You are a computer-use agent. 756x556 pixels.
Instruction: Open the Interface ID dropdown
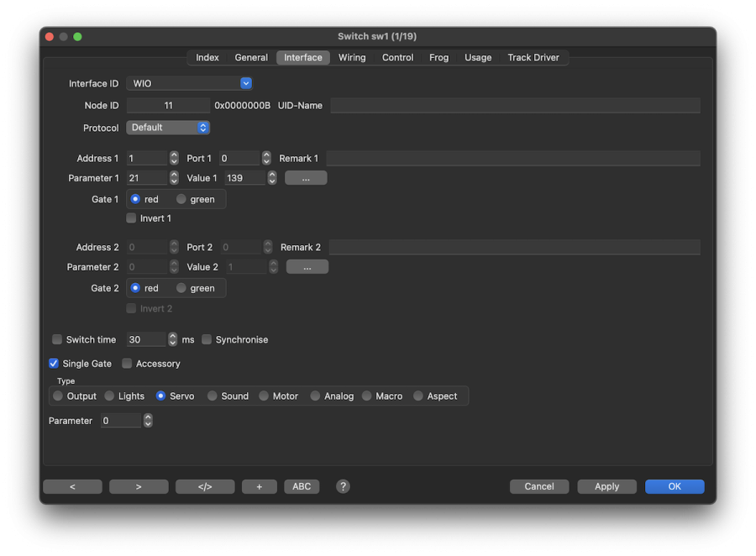pos(189,83)
